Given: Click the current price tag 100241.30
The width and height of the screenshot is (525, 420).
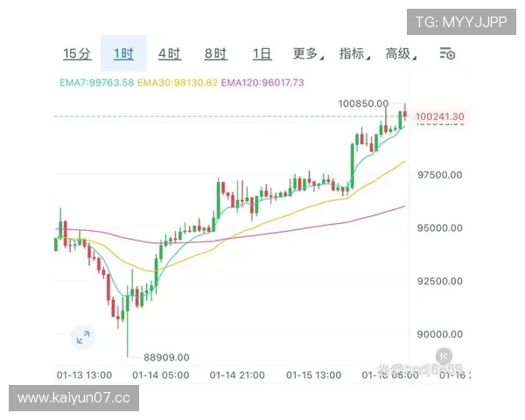Looking at the screenshot, I should click(439, 116).
